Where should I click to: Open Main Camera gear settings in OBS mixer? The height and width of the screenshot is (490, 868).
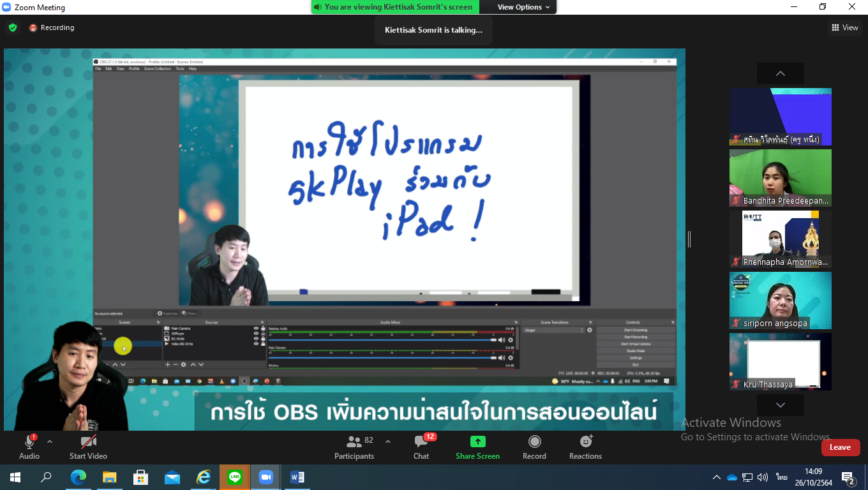(511, 358)
